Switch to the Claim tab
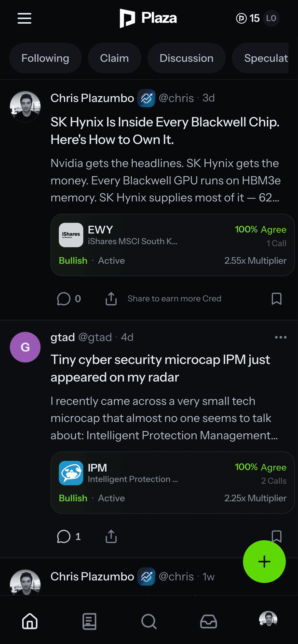The image size is (298, 644). tap(114, 58)
